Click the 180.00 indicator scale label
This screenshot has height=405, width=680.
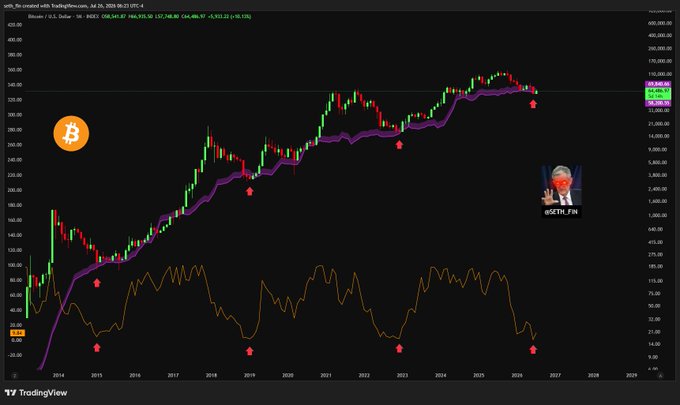[x=15, y=205]
